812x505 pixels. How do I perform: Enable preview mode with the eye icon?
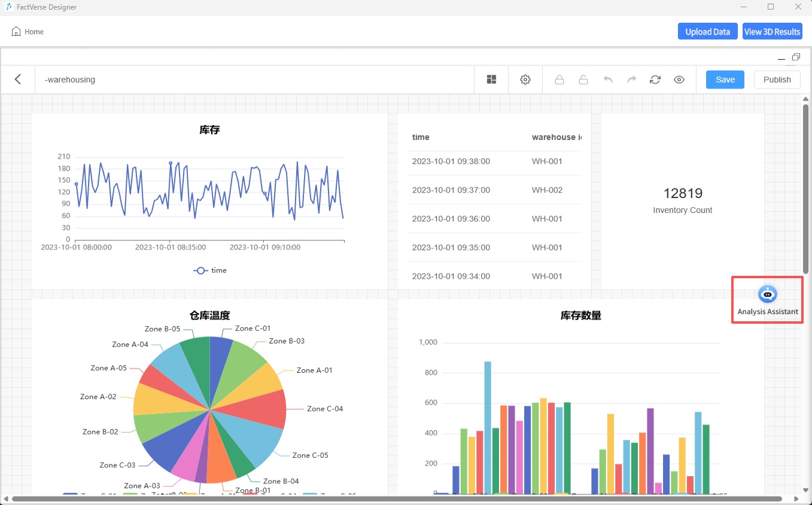click(679, 79)
